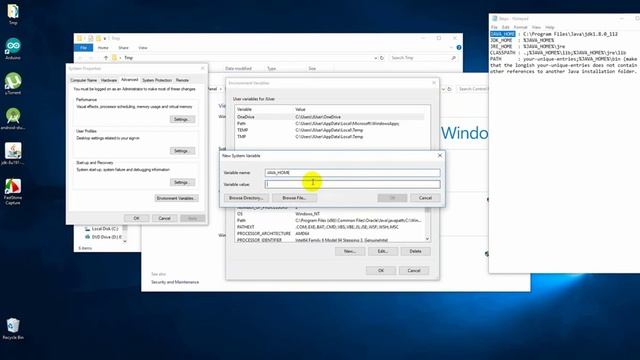Click Delete button under system variables
The height and width of the screenshot is (360, 640).
pyautogui.click(x=416, y=251)
